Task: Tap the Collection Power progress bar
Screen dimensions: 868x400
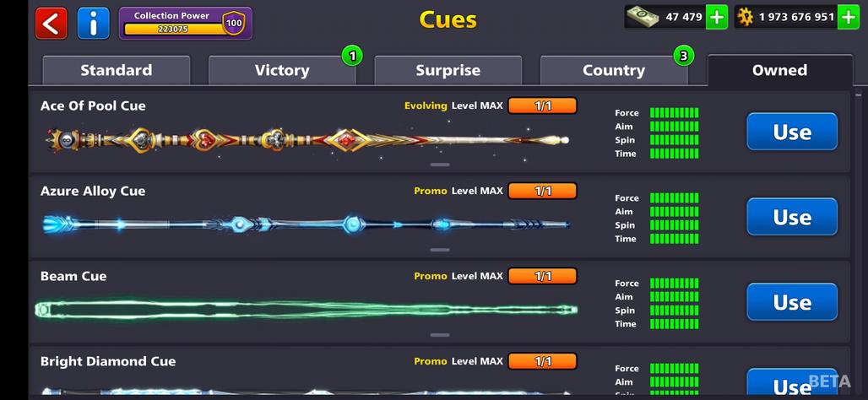Action: (175, 30)
